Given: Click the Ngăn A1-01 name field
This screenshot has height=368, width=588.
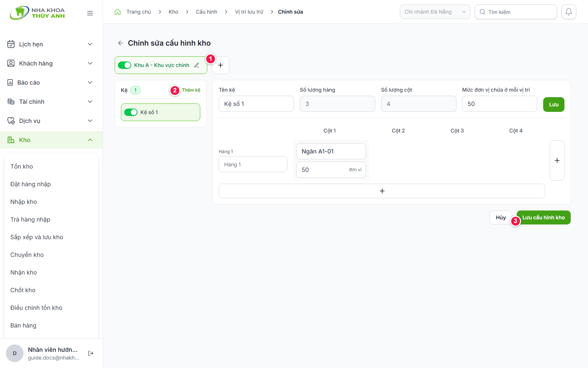Looking at the screenshot, I should (x=331, y=151).
